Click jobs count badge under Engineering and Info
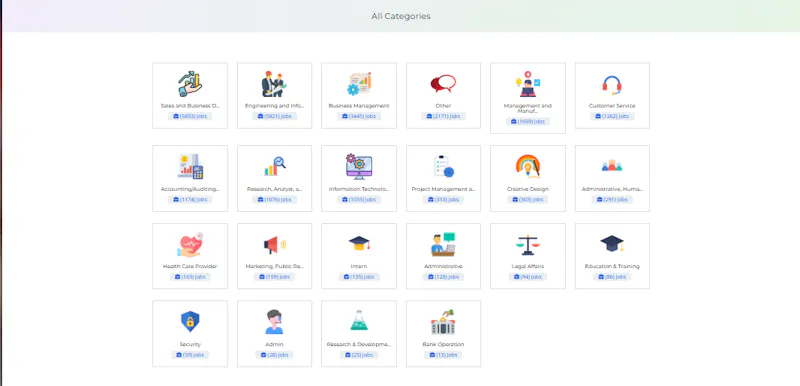 point(274,116)
